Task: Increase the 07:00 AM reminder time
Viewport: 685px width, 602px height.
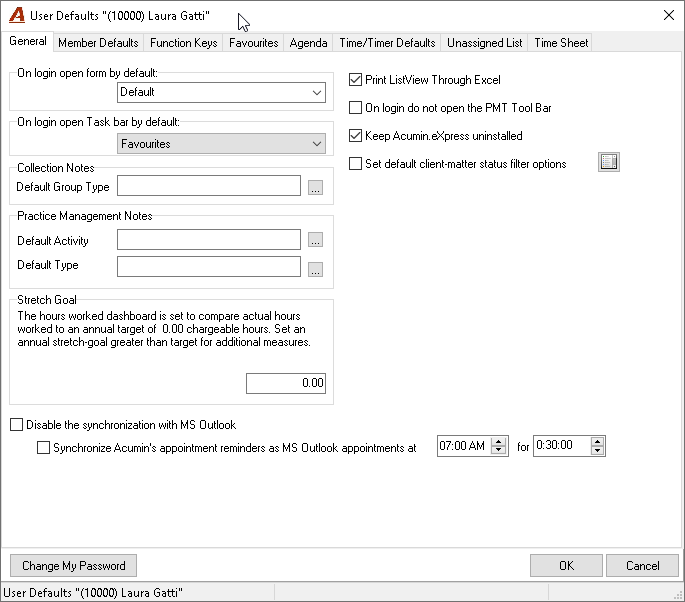Action: [498, 442]
